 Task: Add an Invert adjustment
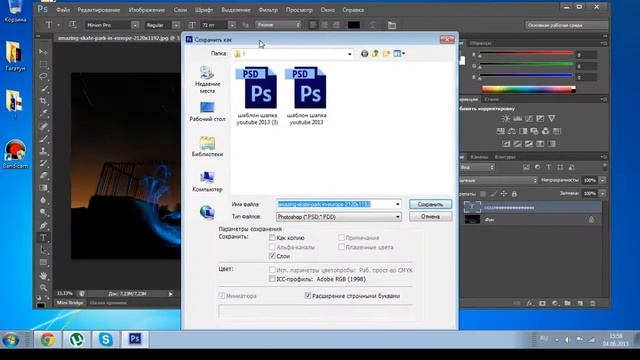[506, 144]
